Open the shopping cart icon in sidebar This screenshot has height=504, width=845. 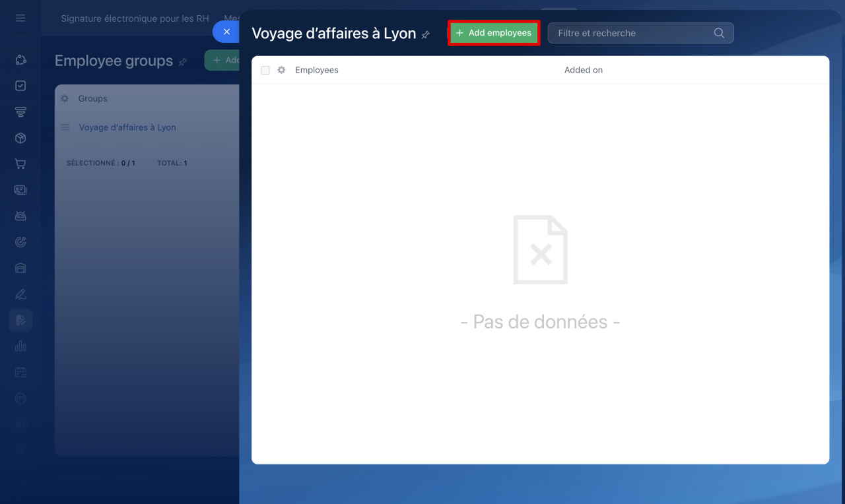20,164
